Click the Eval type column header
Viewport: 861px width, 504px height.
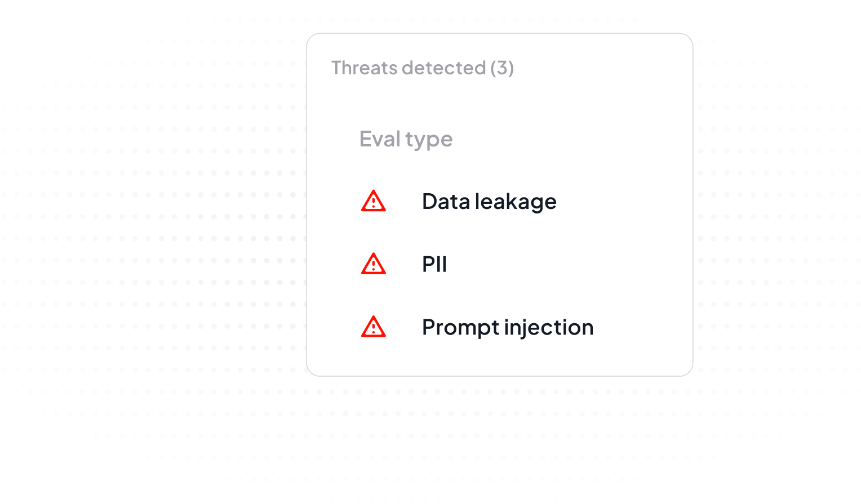406,139
